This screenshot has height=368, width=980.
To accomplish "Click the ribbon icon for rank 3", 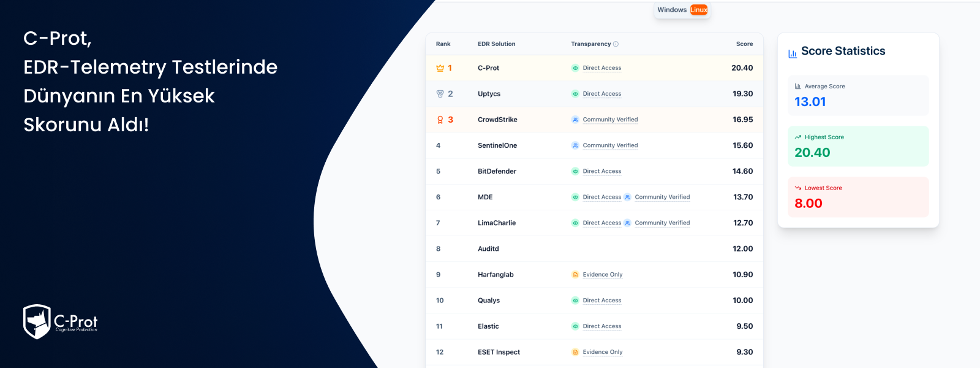I will click(x=440, y=120).
